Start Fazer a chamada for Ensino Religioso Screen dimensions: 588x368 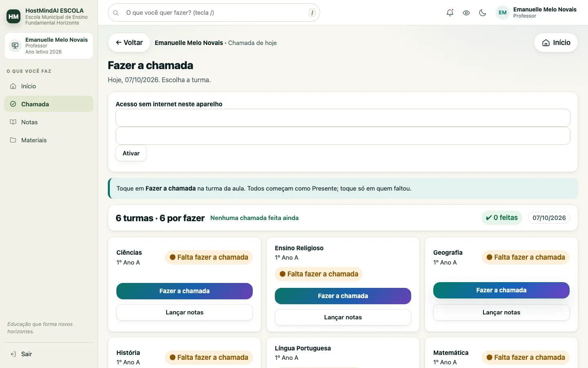343,296
